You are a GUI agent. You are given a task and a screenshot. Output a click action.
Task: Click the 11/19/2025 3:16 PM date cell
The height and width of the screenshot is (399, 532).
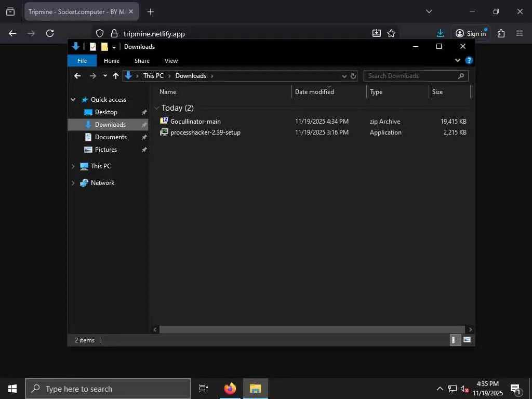click(322, 132)
